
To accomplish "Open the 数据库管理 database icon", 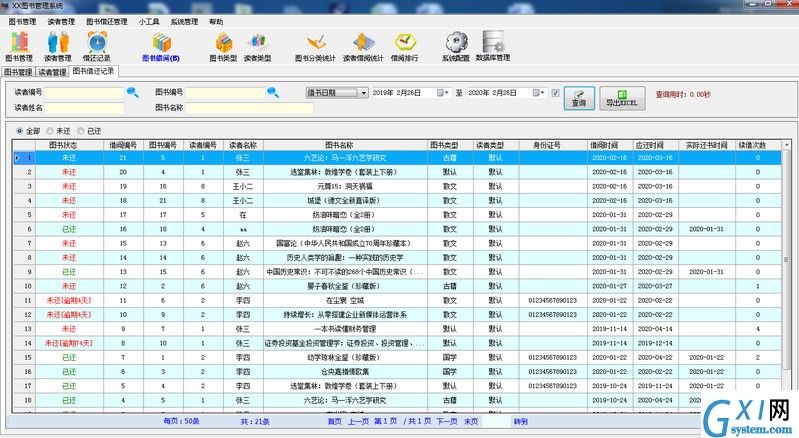I will click(493, 46).
